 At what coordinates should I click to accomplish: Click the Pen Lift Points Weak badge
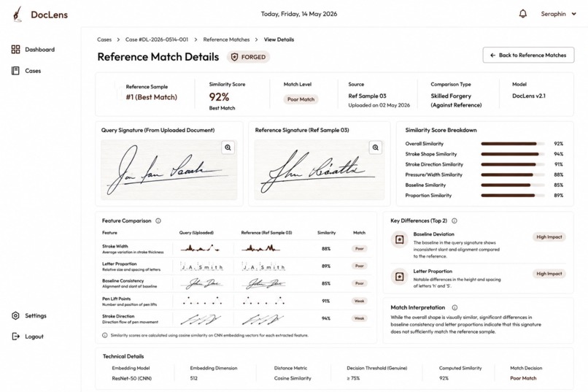[359, 301]
